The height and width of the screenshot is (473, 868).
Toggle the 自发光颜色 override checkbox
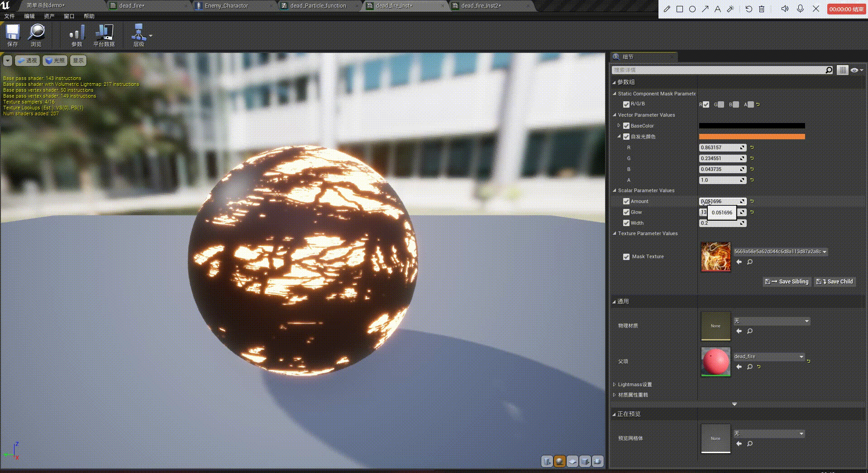pos(626,137)
